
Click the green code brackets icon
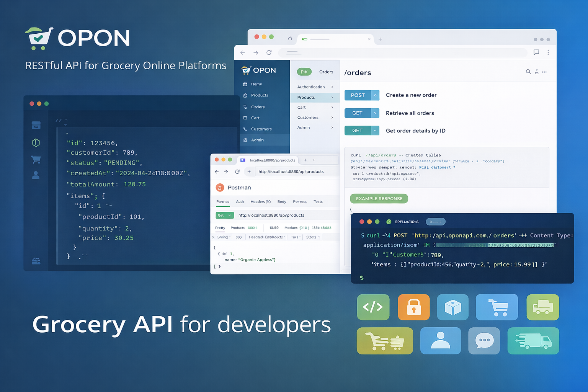coord(373,307)
